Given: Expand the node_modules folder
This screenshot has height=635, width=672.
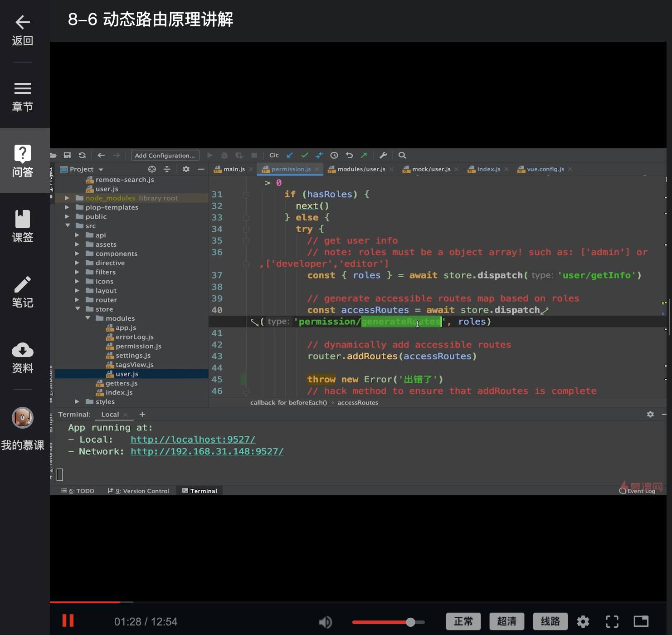Looking at the screenshot, I should [67, 198].
